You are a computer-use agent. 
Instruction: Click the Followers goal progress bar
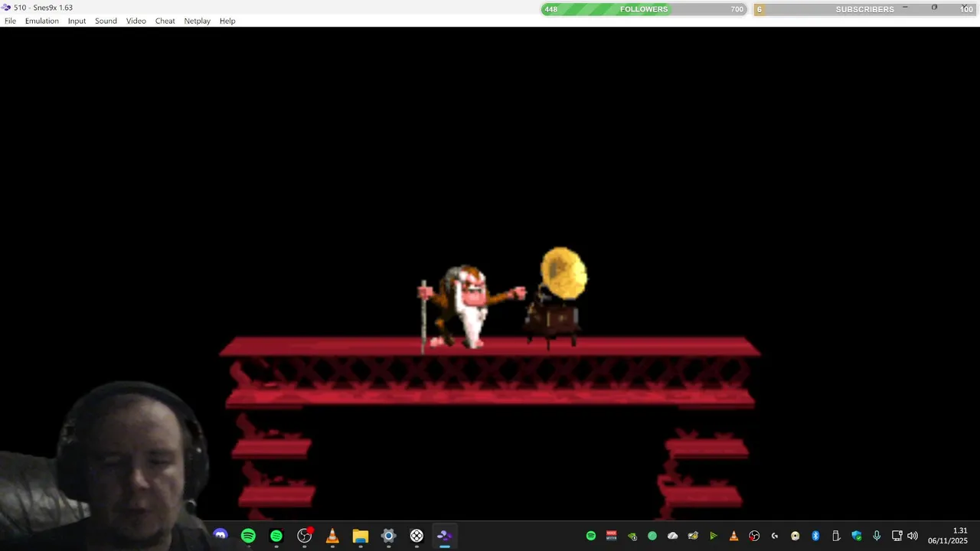click(644, 9)
